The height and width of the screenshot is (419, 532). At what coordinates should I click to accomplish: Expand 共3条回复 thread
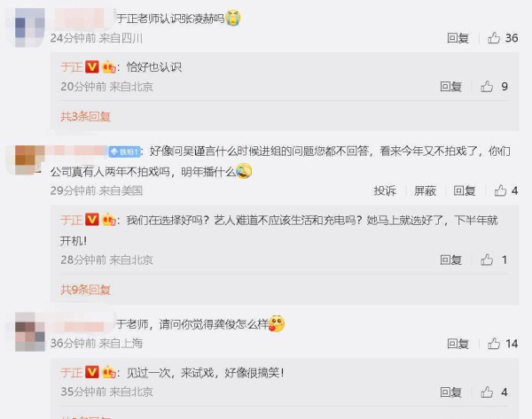click(85, 117)
